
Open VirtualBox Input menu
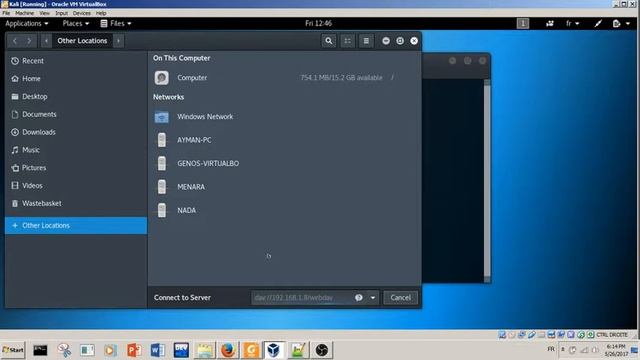pyautogui.click(x=62, y=13)
